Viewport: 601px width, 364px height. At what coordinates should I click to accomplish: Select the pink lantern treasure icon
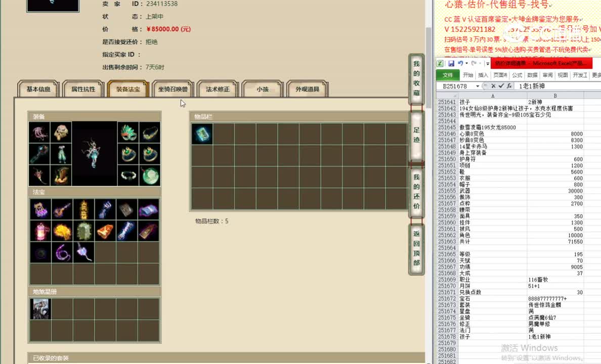point(40,231)
